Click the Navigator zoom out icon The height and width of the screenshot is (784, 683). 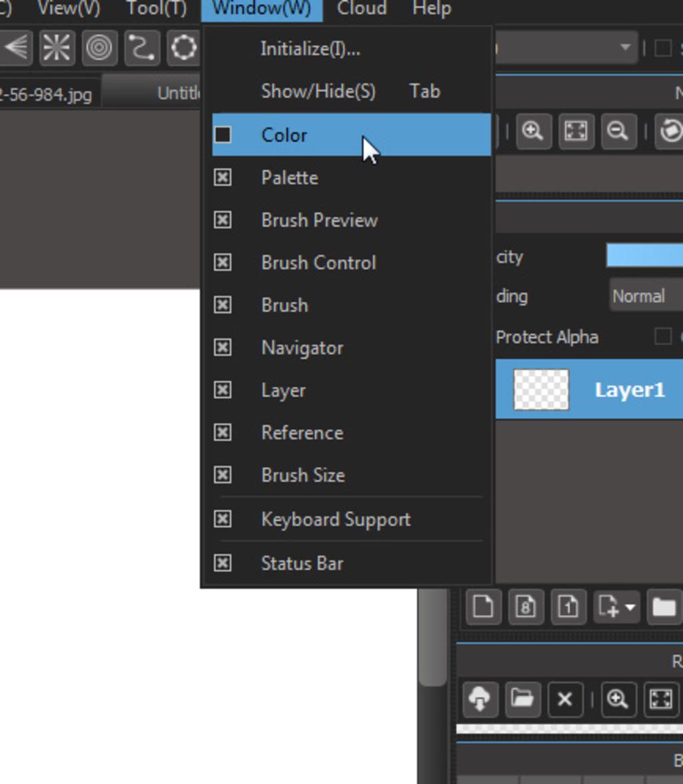click(618, 131)
